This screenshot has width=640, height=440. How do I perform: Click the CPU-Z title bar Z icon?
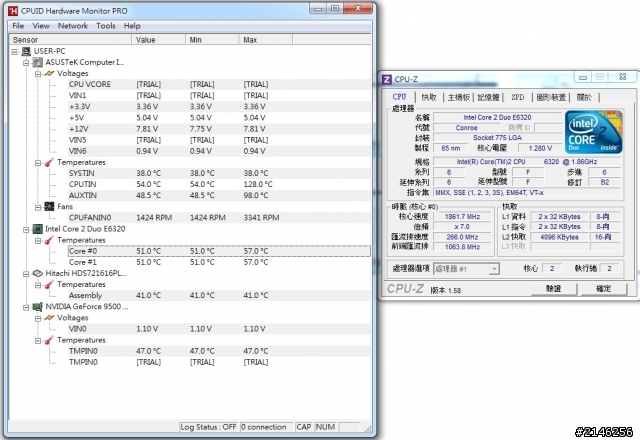[x=386, y=79]
